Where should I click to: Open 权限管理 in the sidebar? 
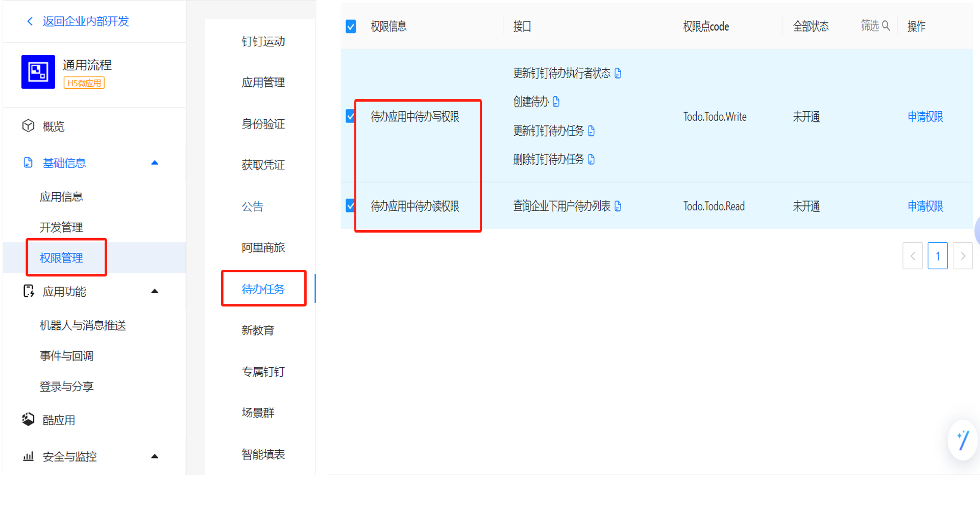click(61, 258)
